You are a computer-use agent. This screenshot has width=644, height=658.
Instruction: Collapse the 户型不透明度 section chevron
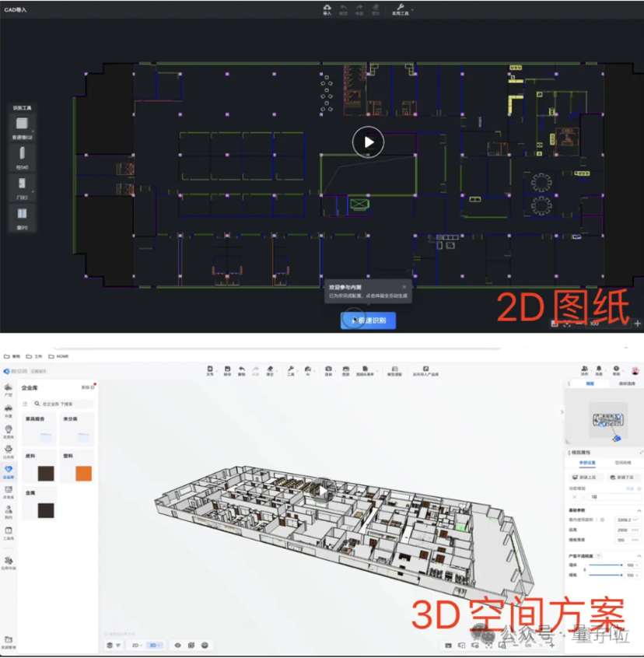(639, 555)
